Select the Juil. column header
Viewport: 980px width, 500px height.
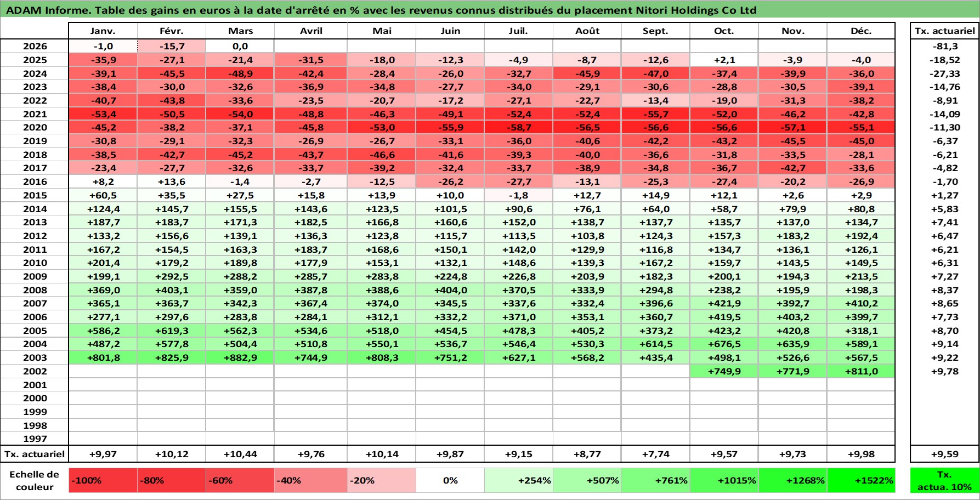click(519, 31)
